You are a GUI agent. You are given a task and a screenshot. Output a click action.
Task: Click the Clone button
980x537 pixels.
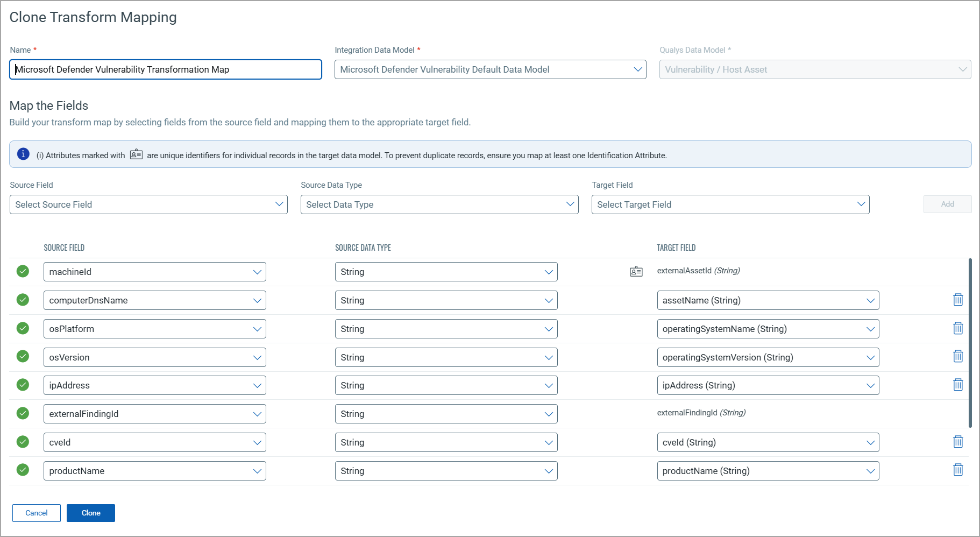91,513
